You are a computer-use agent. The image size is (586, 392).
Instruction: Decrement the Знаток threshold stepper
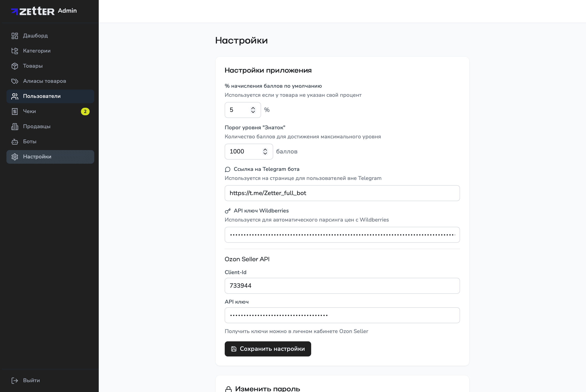point(265,153)
